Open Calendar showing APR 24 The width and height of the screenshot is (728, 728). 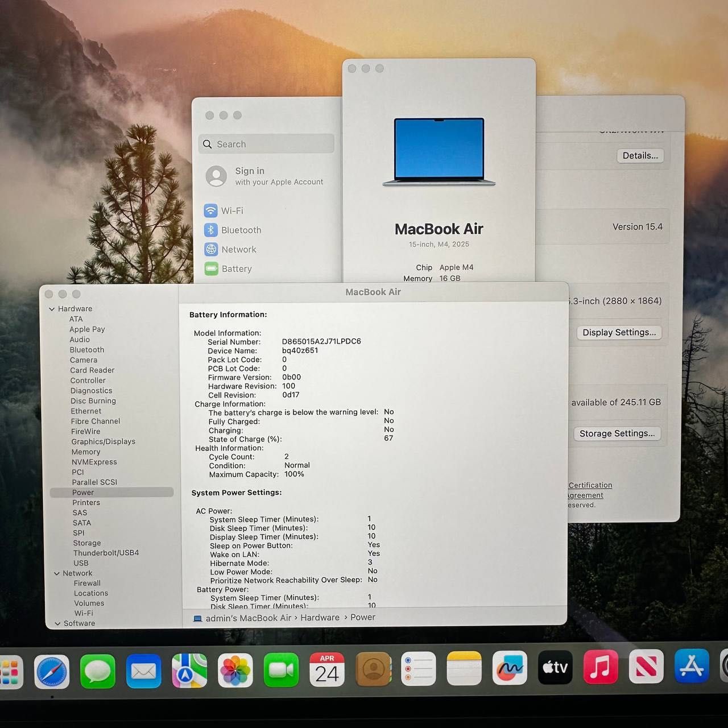[327, 669]
